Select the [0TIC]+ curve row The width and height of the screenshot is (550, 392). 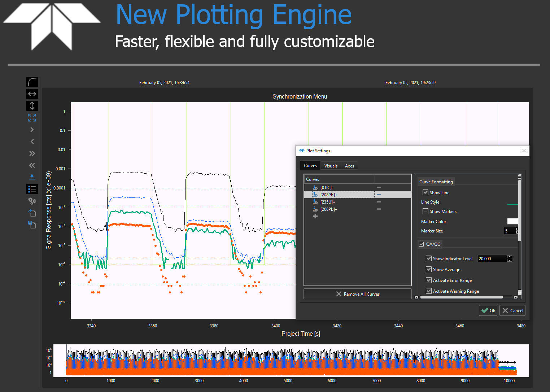click(357, 187)
